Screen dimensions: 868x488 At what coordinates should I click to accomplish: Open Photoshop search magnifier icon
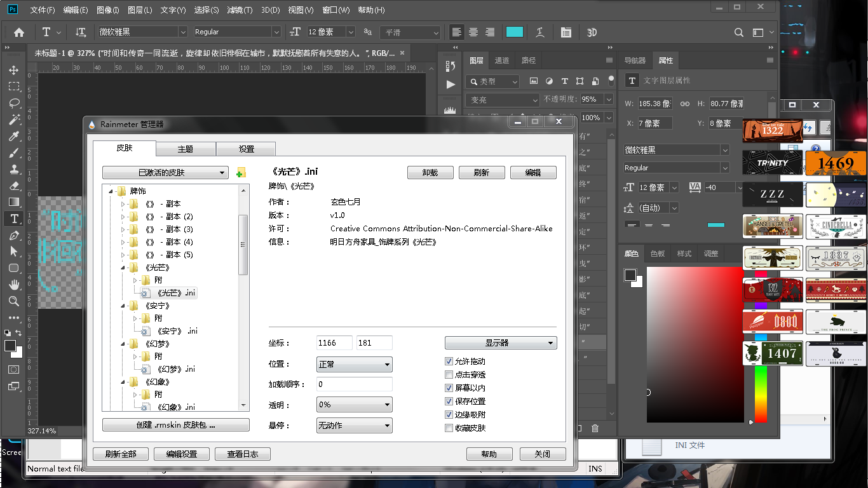coord(739,32)
